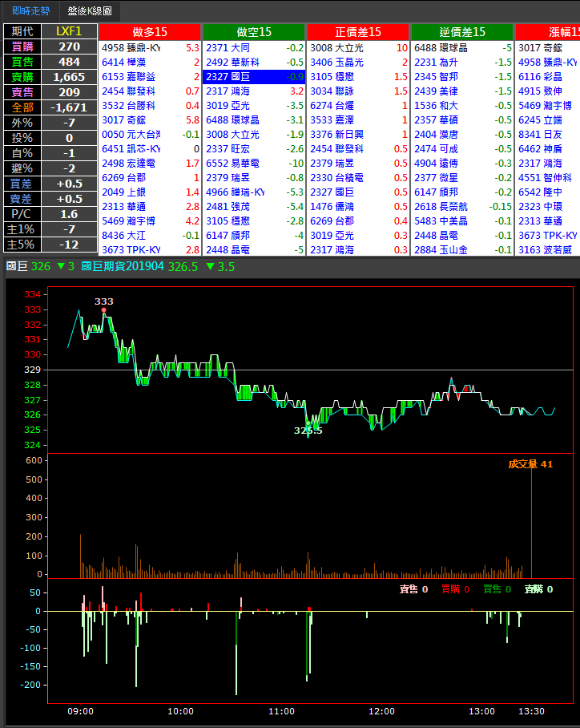
Task: Select the 主5% row label
Action: coord(22,245)
